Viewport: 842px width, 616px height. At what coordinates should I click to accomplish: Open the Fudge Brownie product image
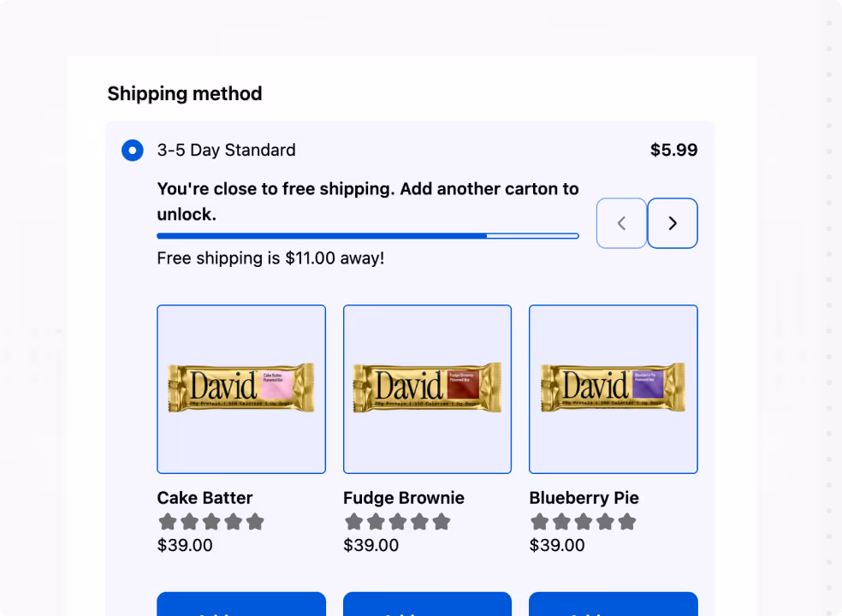[x=427, y=389]
